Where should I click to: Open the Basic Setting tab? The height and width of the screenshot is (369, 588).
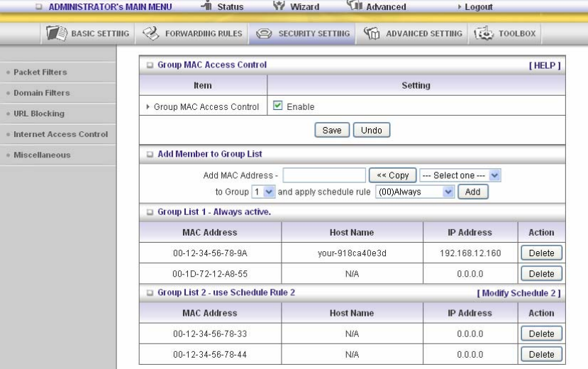coord(88,33)
